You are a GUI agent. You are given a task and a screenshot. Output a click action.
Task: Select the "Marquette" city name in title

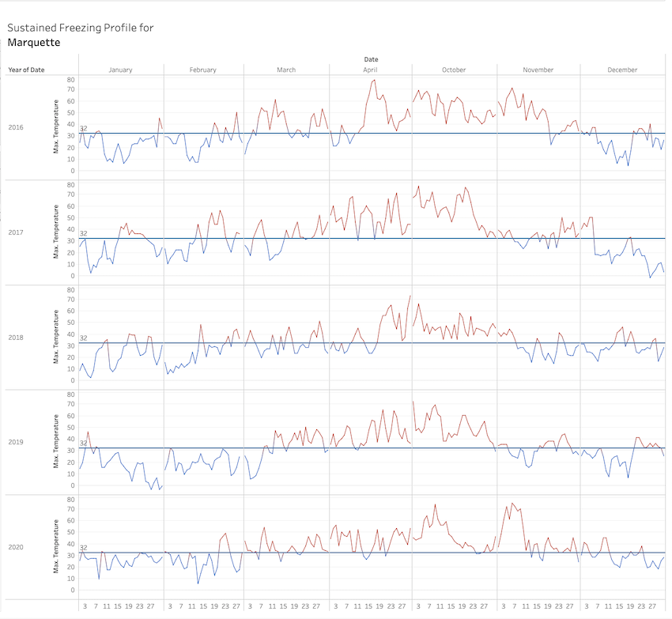tap(34, 43)
